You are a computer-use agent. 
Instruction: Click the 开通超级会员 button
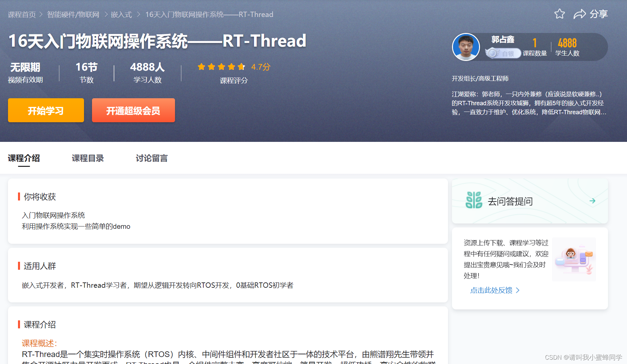click(133, 110)
